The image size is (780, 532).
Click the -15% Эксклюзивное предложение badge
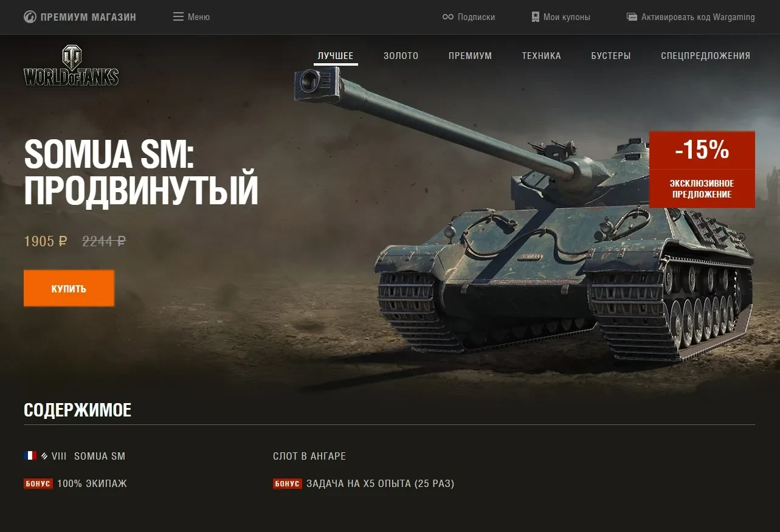tap(702, 170)
